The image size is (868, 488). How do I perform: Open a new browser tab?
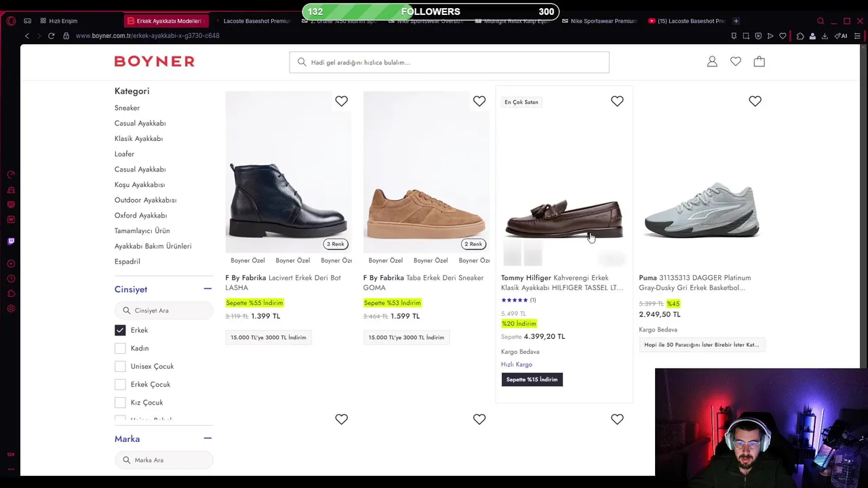click(x=736, y=21)
